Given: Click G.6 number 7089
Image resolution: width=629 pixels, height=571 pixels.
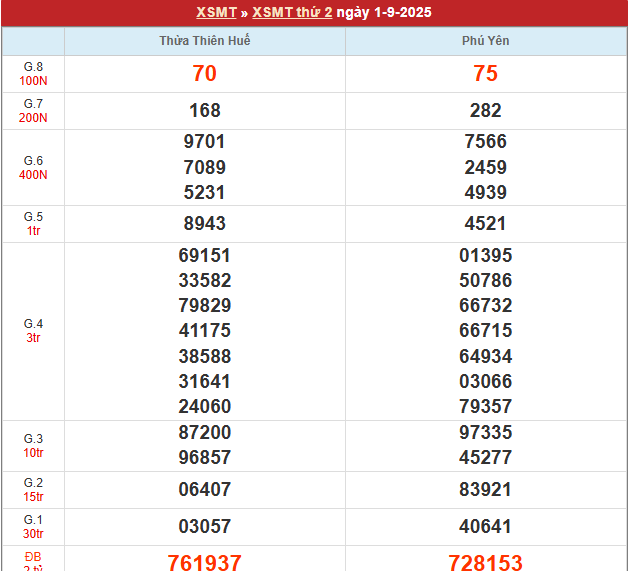Looking at the screenshot, I should pyautogui.click(x=205, y=167).
